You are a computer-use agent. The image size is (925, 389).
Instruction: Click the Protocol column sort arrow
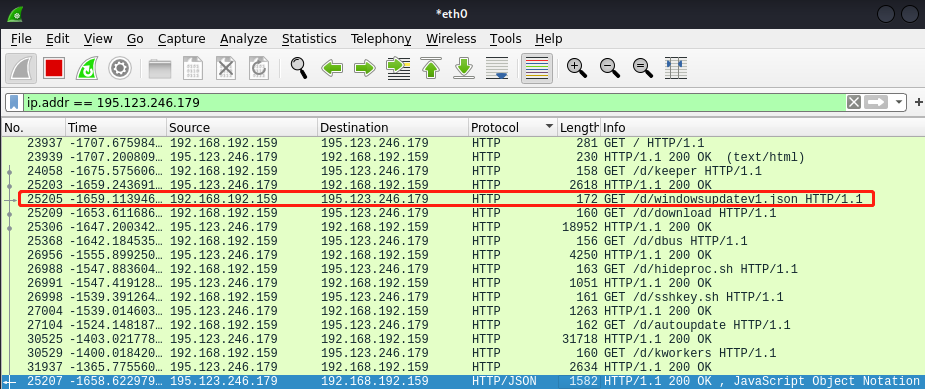550,127
